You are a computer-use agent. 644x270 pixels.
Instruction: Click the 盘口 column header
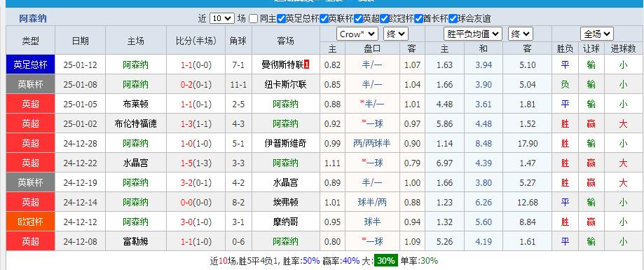[x=372, y=48]
